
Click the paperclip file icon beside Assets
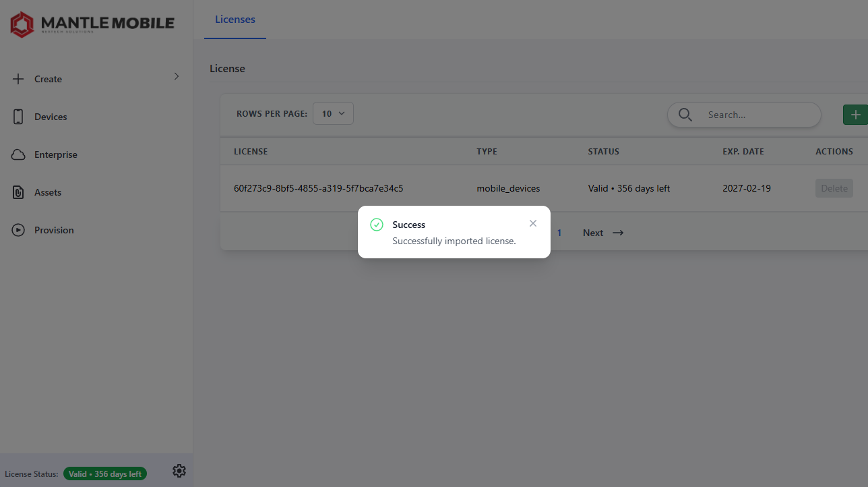(x=18, y=192)
